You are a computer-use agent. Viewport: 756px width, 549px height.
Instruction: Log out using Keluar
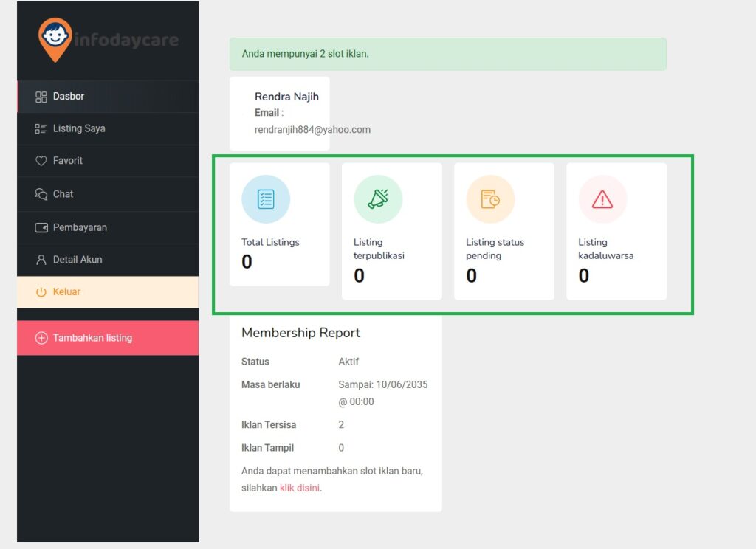pos(66,292)
